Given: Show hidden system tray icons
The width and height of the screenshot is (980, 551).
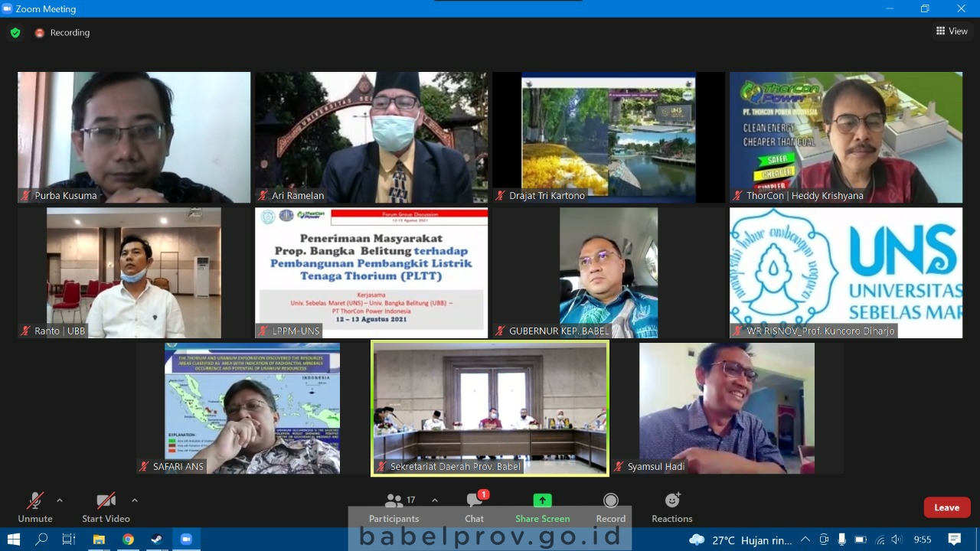Looking at the screenshot, I should tap(805, 540).
